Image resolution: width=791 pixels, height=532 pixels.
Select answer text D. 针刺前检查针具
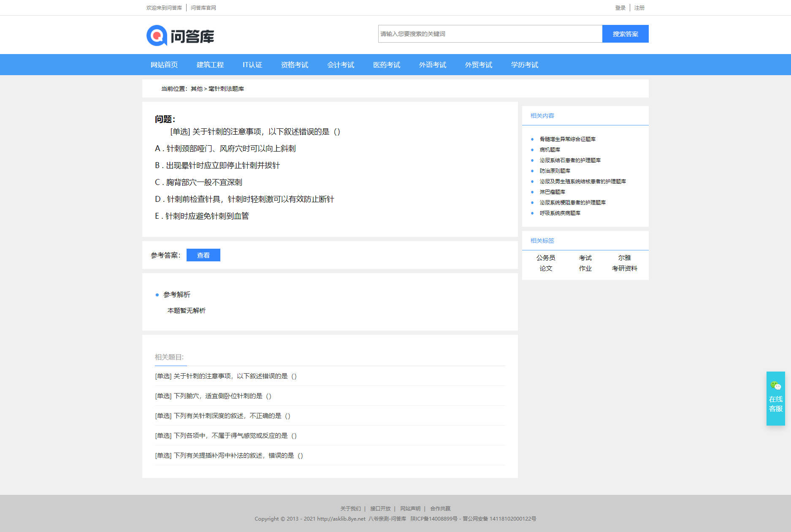click(244, 199)
